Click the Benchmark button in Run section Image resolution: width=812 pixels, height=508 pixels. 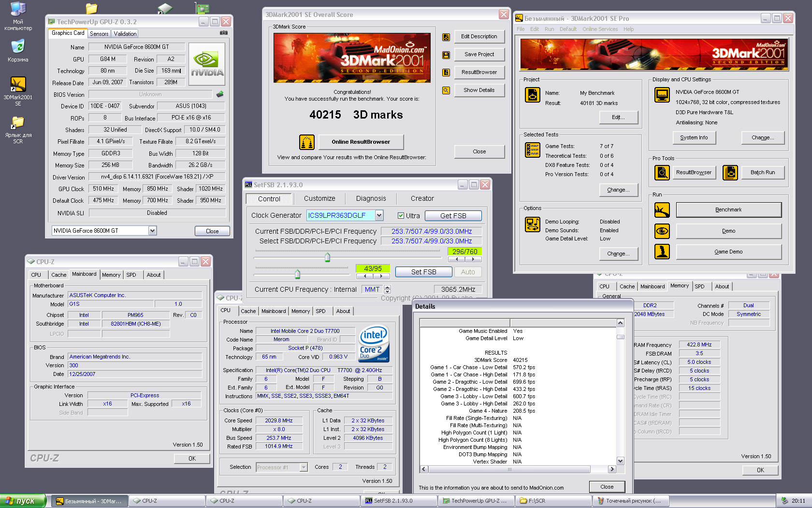[728, 210]
